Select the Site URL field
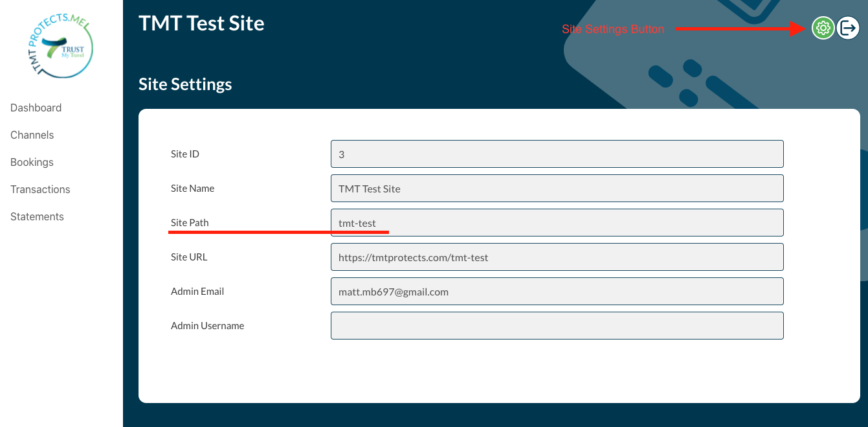Image resolution: width=868 pixels, height=427 pixels. click(557, 257)
